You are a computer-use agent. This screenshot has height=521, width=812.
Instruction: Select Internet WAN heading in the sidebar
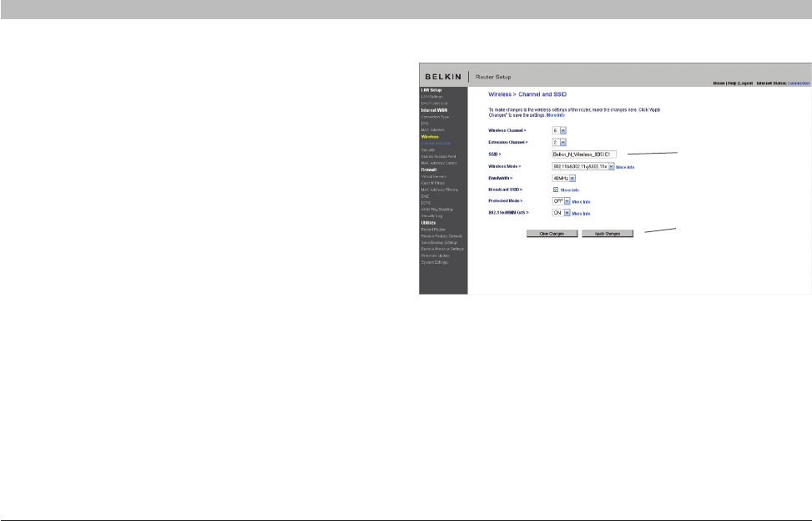tap(434, 110)
